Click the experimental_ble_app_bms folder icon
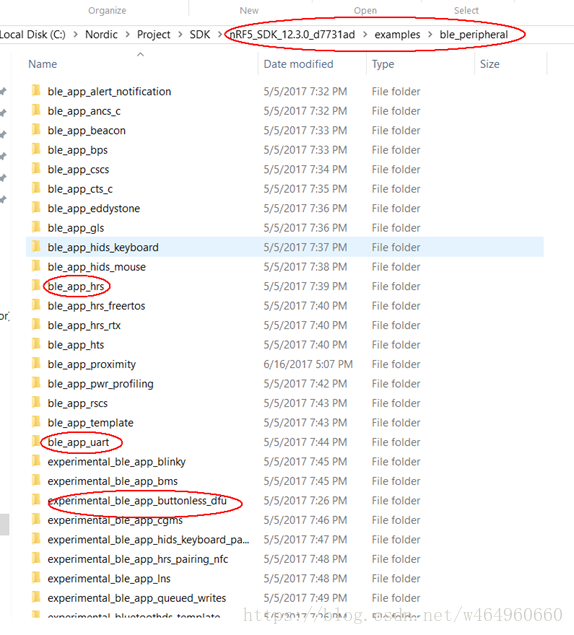The image size is (574, 635). pyautogui.click(x=36, y=480)
